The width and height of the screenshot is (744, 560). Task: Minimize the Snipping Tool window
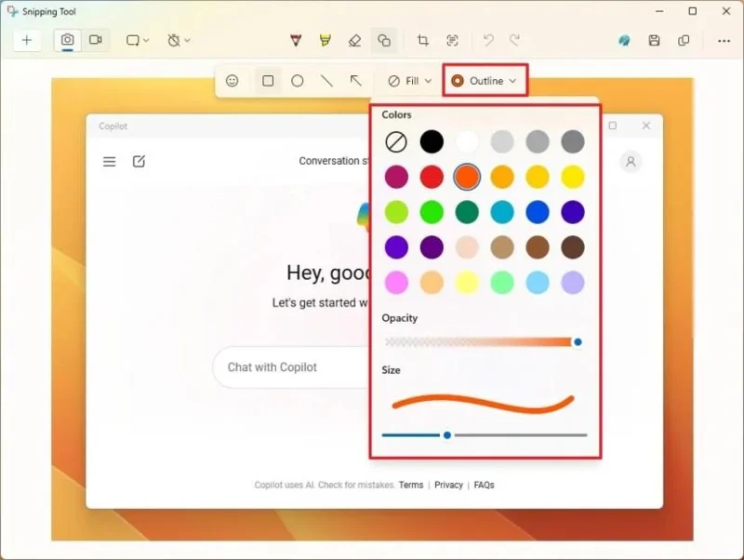click(x=659, y=11)
